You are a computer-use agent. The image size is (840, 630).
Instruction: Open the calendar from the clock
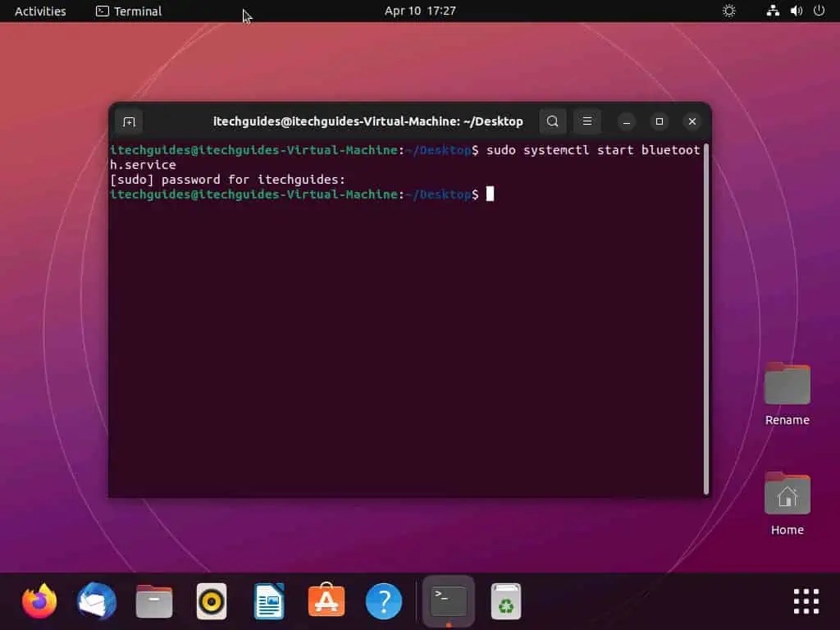[x=420, y=11]
